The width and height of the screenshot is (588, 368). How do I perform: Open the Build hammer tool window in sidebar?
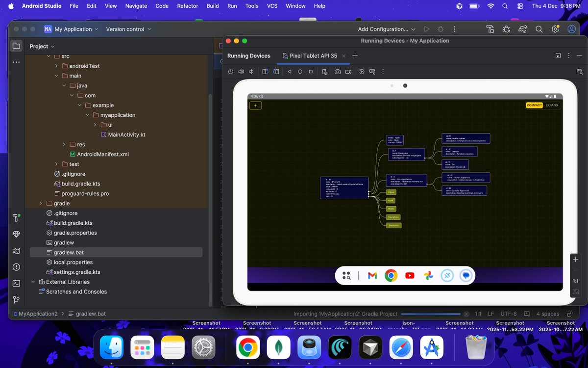point(16,218)
